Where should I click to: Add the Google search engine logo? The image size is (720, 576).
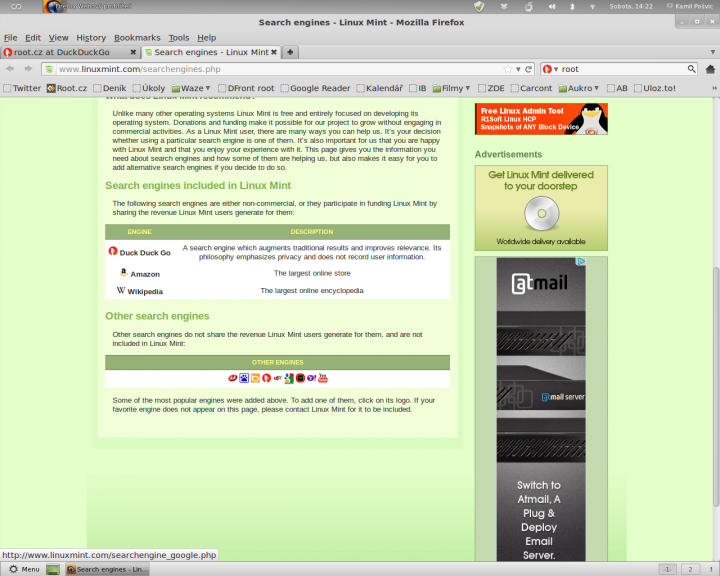(x=289, y=378)
